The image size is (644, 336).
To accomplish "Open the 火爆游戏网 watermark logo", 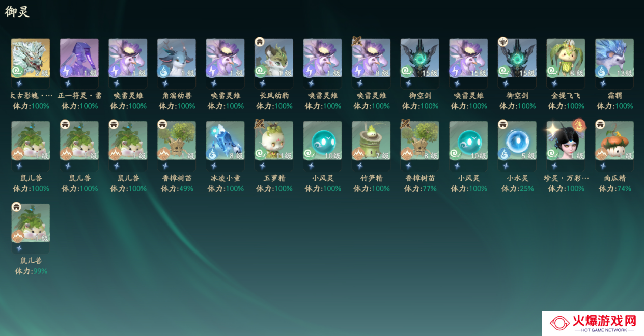I will tap(593, 323).
